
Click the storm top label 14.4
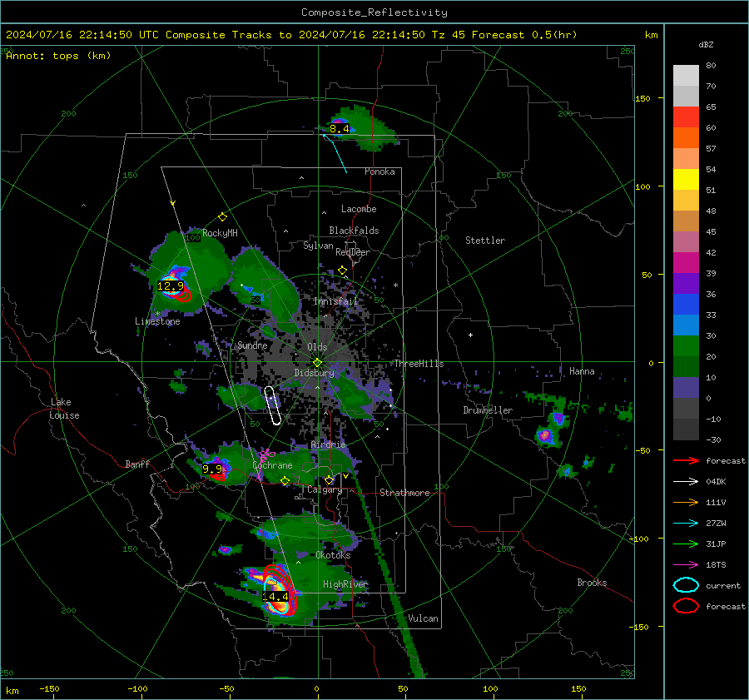pyautogui.click(x=275, y=596)
